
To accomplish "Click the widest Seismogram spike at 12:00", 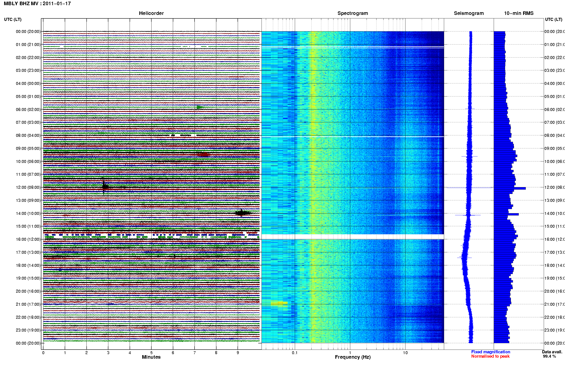I will (470, 188).
